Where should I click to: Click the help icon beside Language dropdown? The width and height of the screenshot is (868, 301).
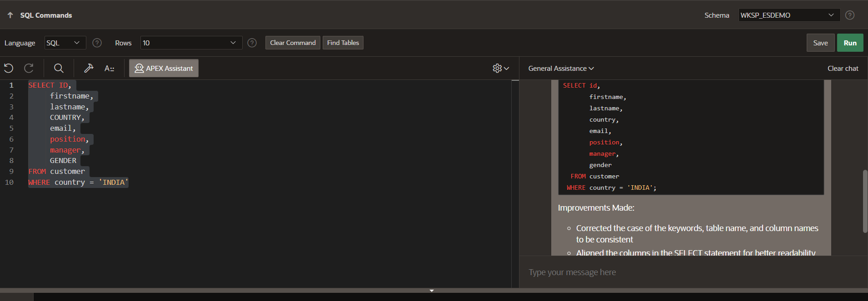[97, 43]
